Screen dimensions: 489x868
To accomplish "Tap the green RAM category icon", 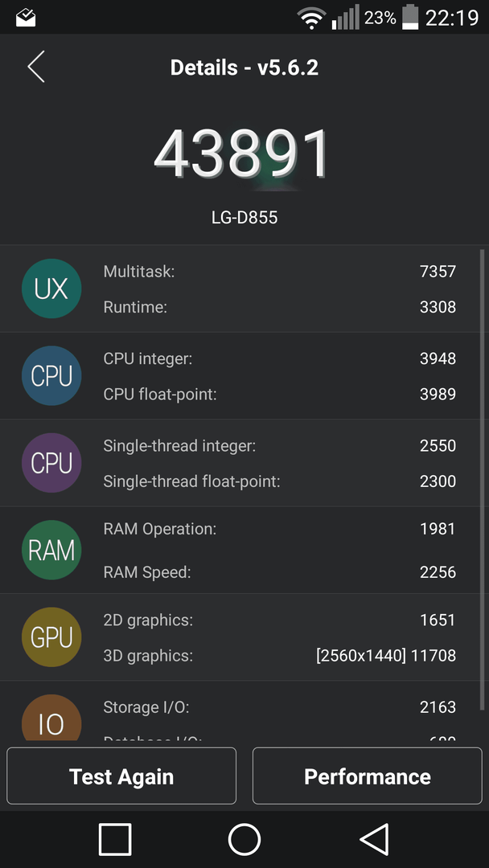I will tap(51, 550).
